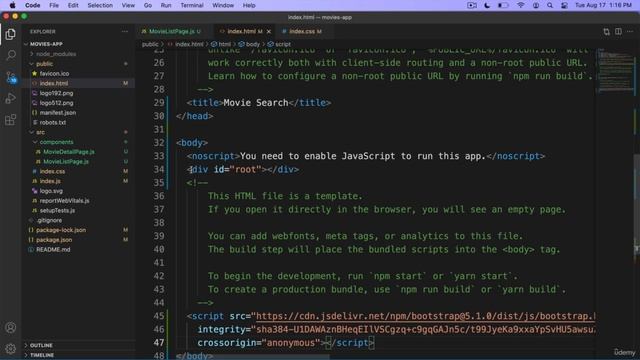The width and height of the screenshot is (640, 360).
Task: Collapse the components folder
Action: coord(56,142)
